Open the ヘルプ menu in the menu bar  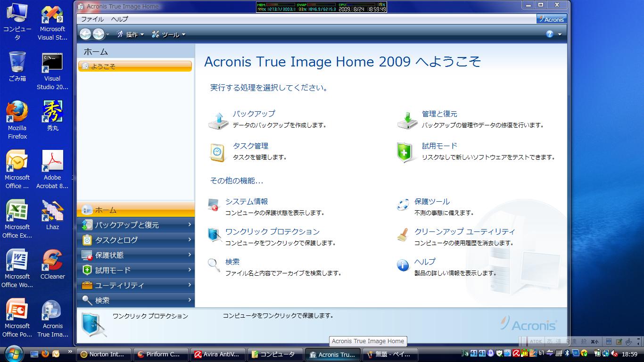(120, 19)
